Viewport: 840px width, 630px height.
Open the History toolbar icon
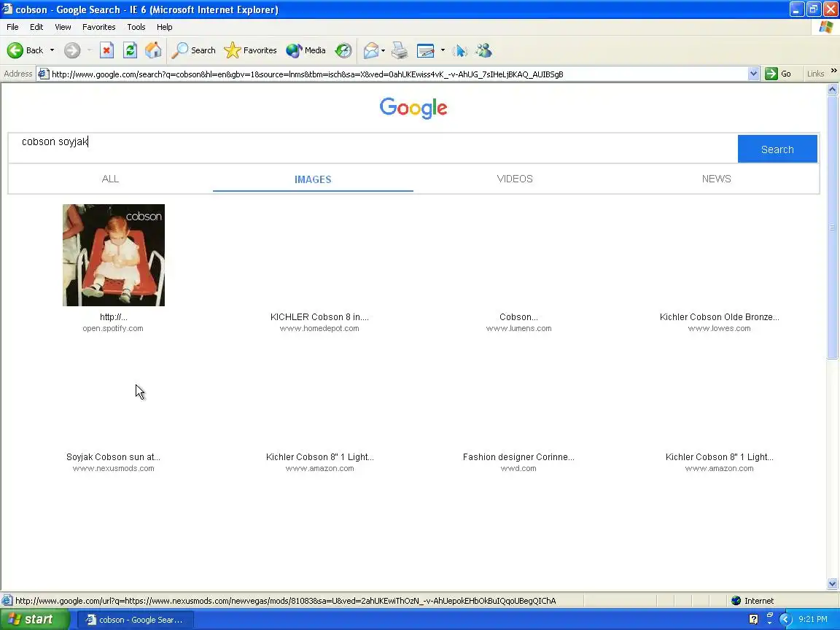(x=343, y=50)
